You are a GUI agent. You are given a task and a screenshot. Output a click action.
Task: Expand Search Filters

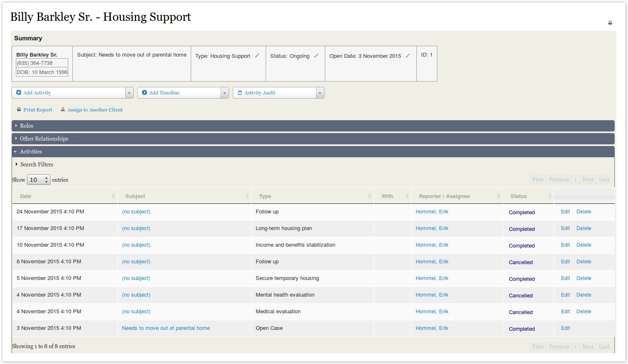[x=37, y=164]
